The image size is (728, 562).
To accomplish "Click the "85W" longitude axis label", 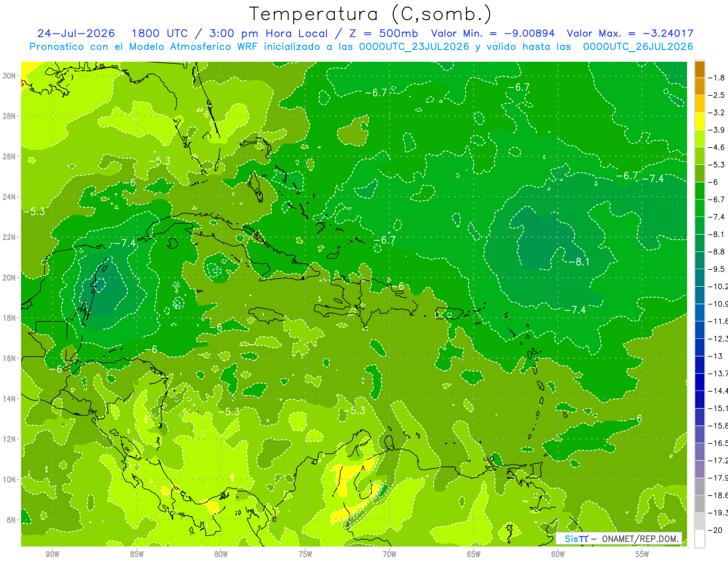I will click(136, 554).
